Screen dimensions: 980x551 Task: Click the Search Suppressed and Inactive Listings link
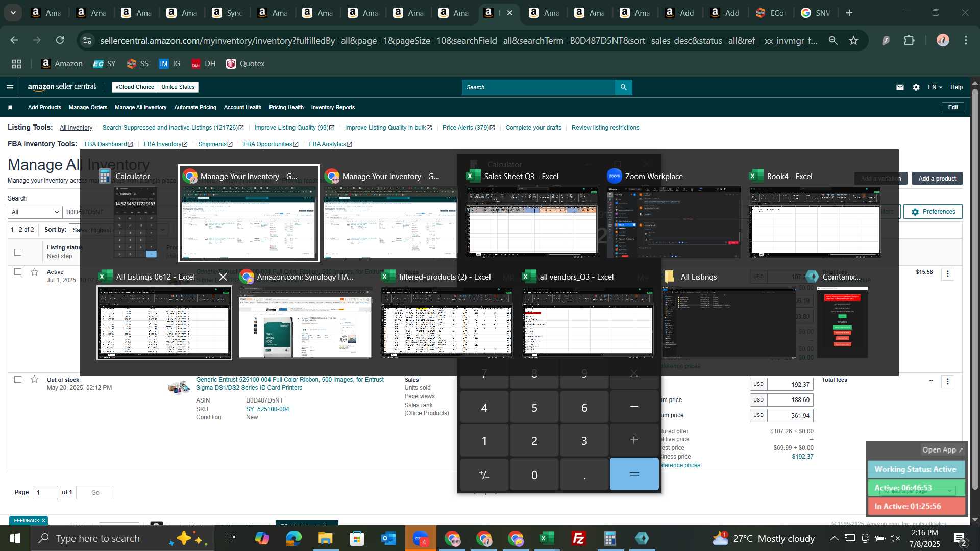tap(173, 128)
